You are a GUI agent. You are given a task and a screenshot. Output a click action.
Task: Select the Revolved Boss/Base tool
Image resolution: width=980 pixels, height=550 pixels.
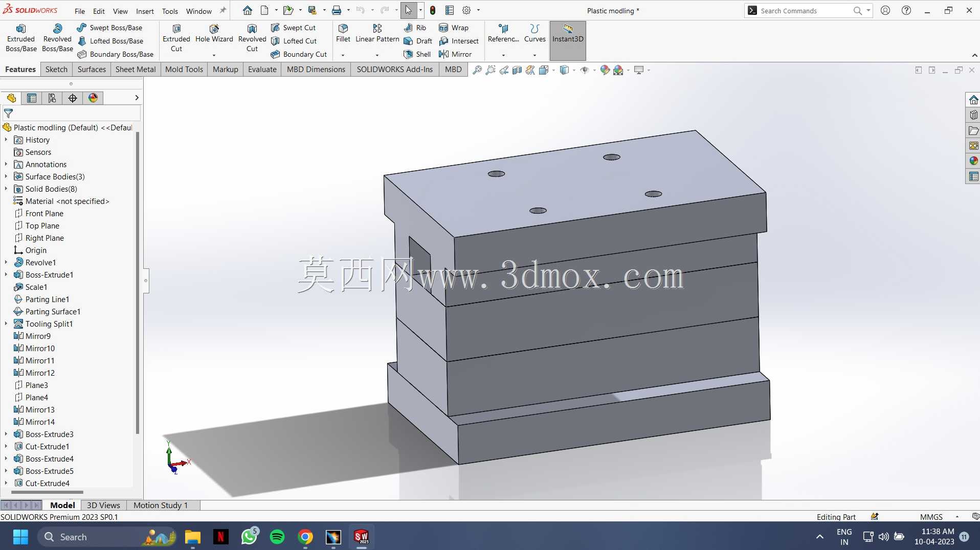(x=57, y=38)
